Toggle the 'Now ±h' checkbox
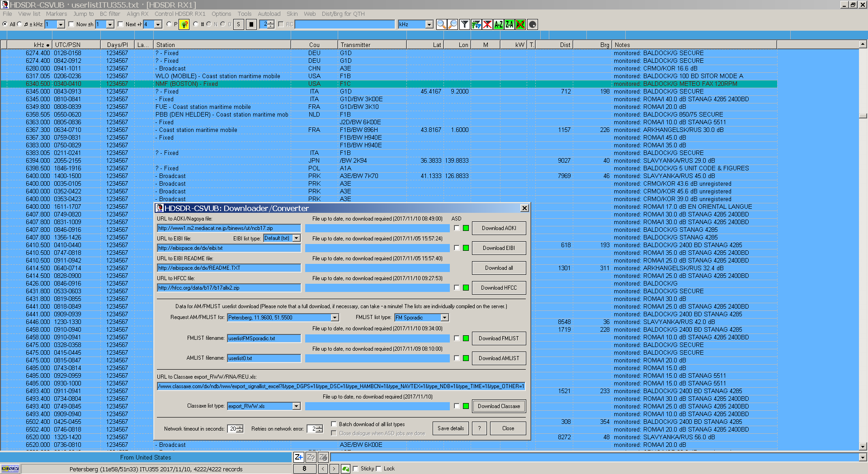 pos(71,24)
